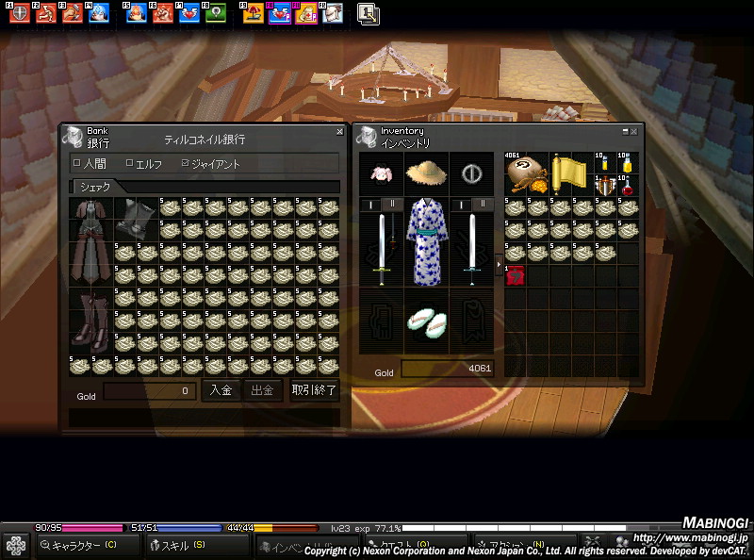754x560 pixels.
Task: Select the winged shield item in inventory
Action: point(604,185)
